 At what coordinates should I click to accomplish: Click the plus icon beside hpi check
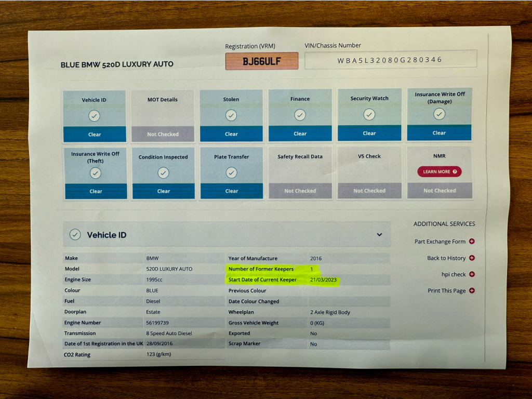point(472,274)
